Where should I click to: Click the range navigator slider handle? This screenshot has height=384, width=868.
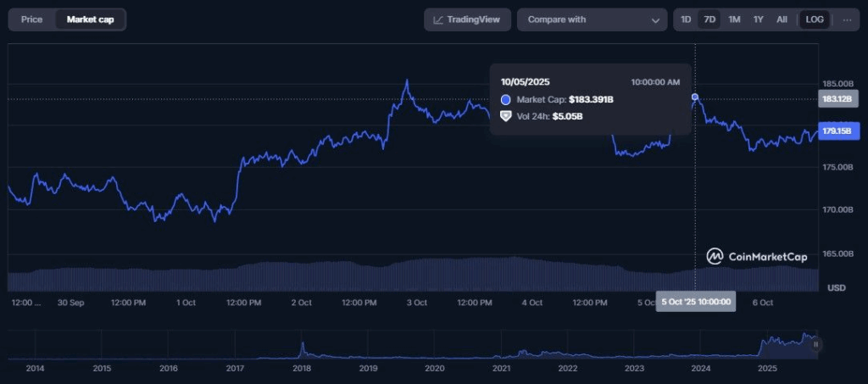[815, 344]
